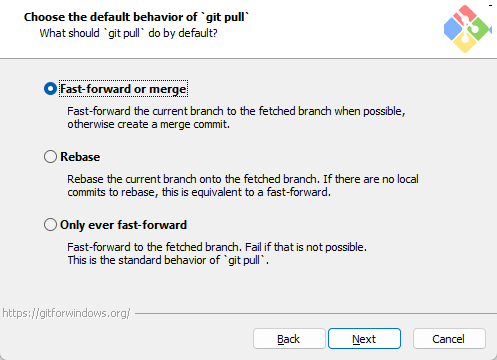Click the 'otherwise create a merge commit' description
This screenshot has width=497, height=360.
148,124
